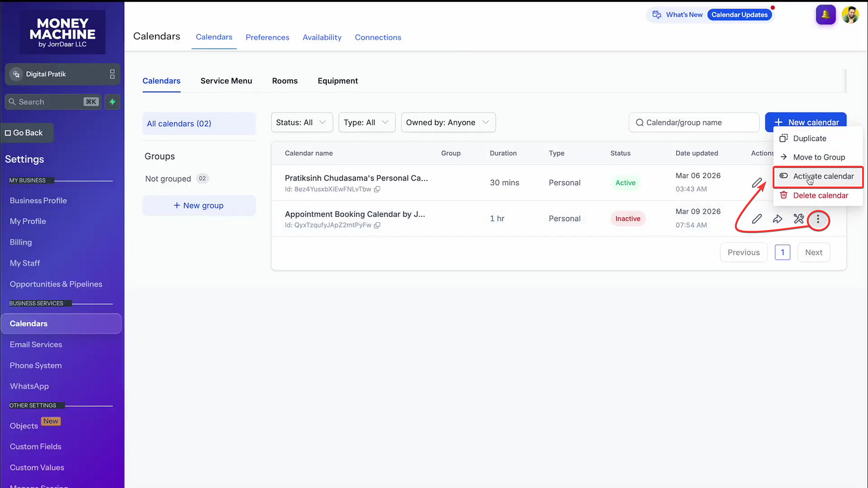This screenshot has height=488, width=868.
Task: Click the green lightning quick-action icon
Action: (x=113, y=102)
